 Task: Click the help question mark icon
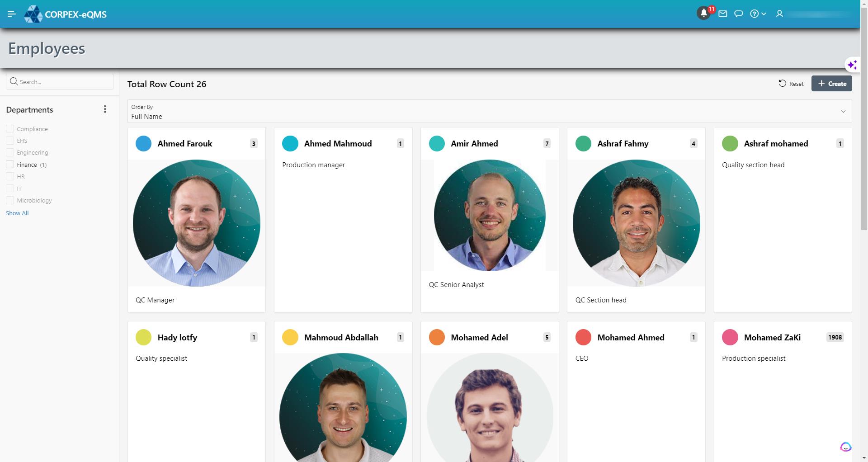tap(754, 14)
